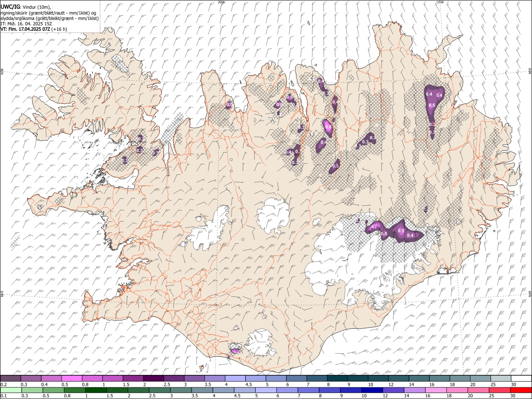Click the snow legend label '4.5'
The height and width of the screenshot is (399, 532).
coord(249,384)
